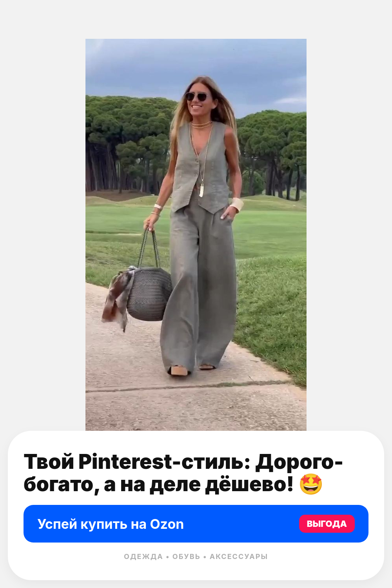Image resolution: width=392 pixels, height=588 pixels.
Task: Click the blue "Успей купить на Ozon" button
Action: (x=196, y=524)
